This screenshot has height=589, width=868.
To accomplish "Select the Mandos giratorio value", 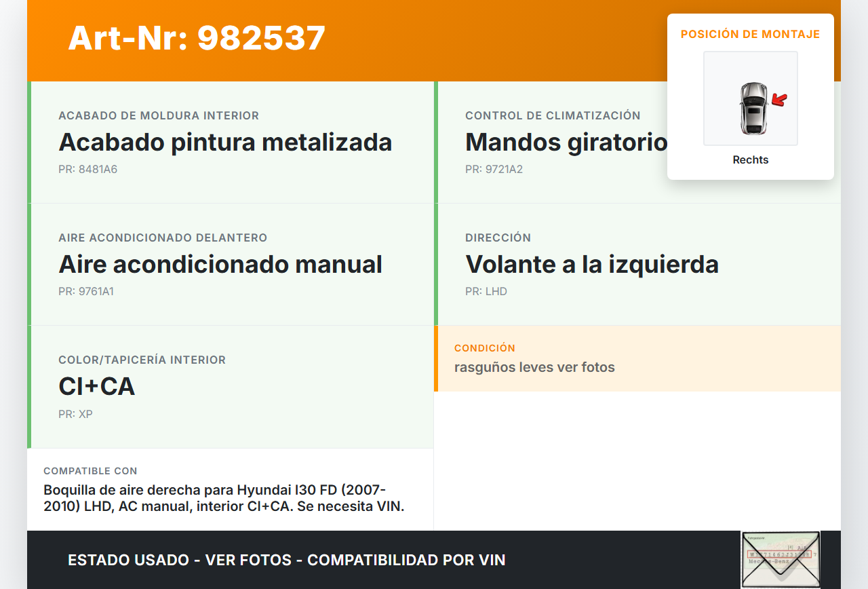I will point(566,142).
